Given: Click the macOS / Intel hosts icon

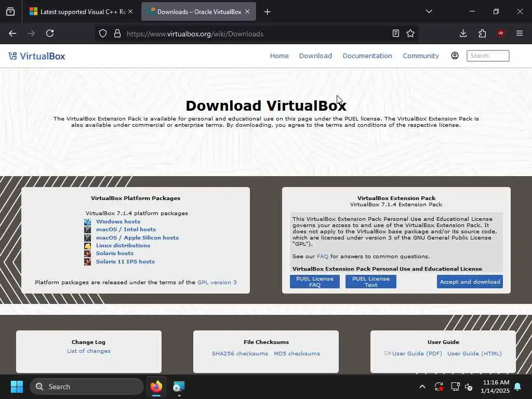Looking at the screenshot, I should click(87, 230).
